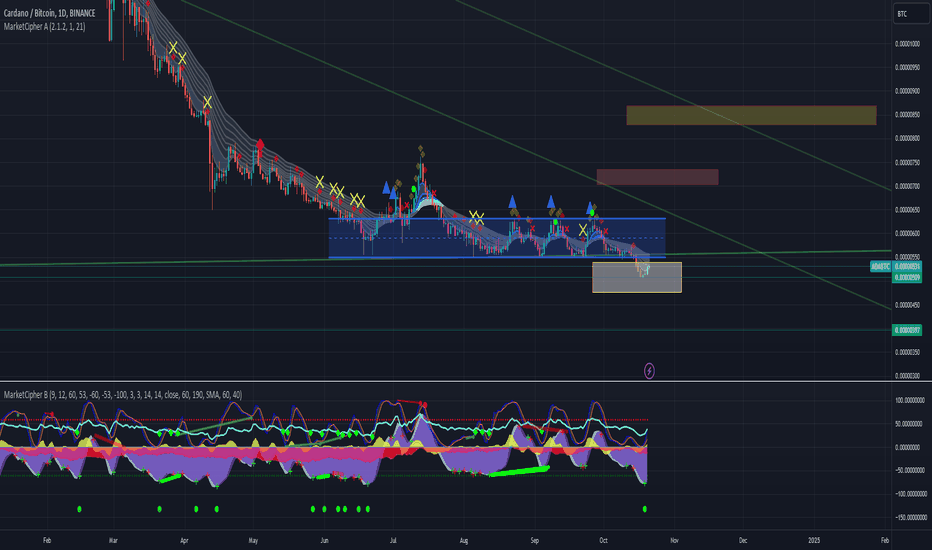Click the 0.00000700 price axis label
The image size is (932, 550).
click(907, 186)
